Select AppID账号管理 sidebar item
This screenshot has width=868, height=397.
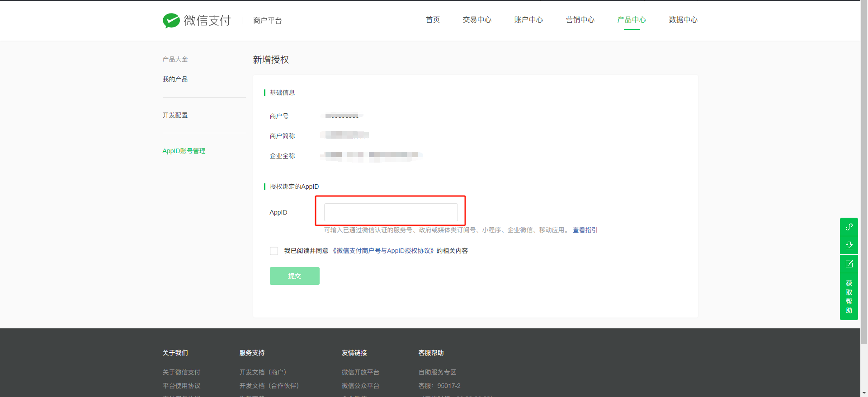point(184,151)
